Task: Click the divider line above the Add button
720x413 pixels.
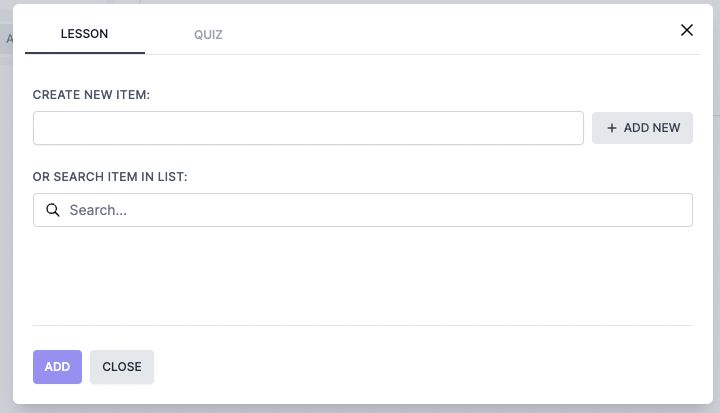Action: 362,325
